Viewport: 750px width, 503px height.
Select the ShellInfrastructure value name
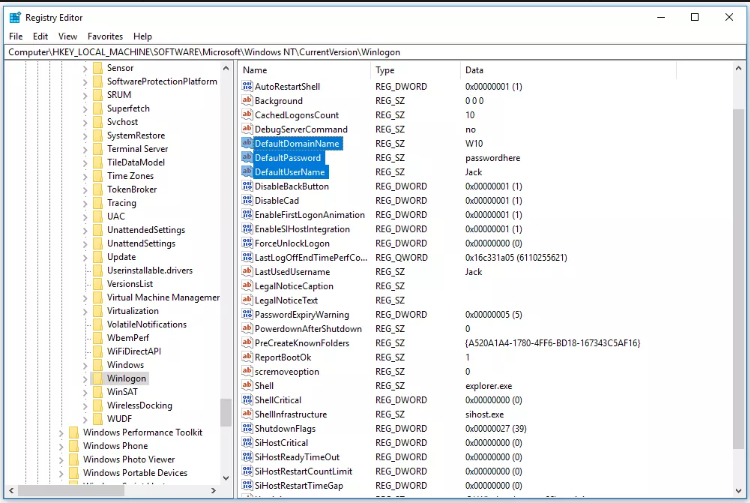tap(291, 414)
